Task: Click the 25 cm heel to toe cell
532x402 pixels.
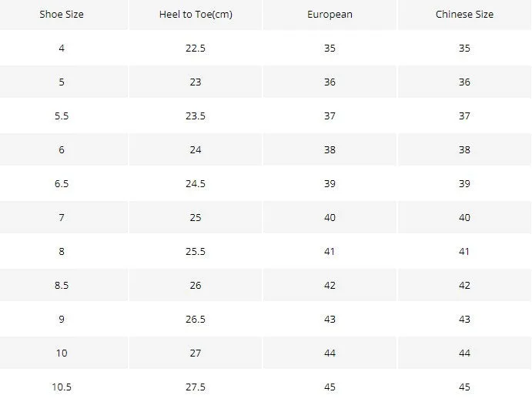Action: tap(196, 217)
